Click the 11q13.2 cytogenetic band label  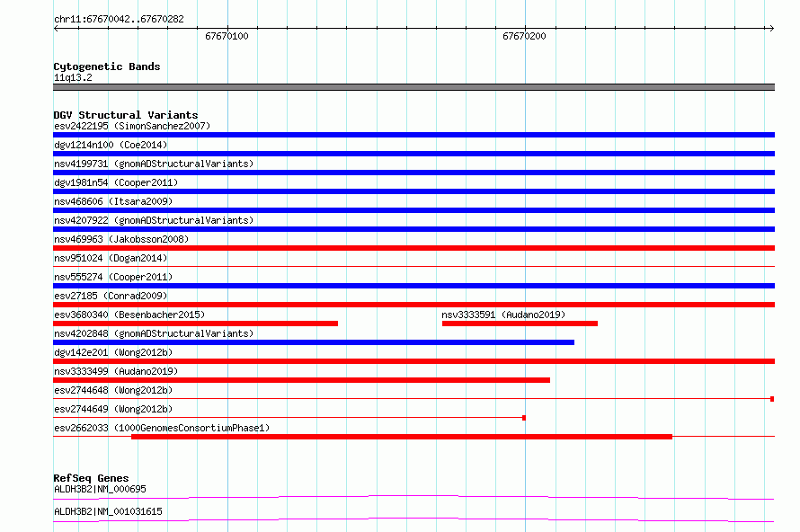click(73, 77)
